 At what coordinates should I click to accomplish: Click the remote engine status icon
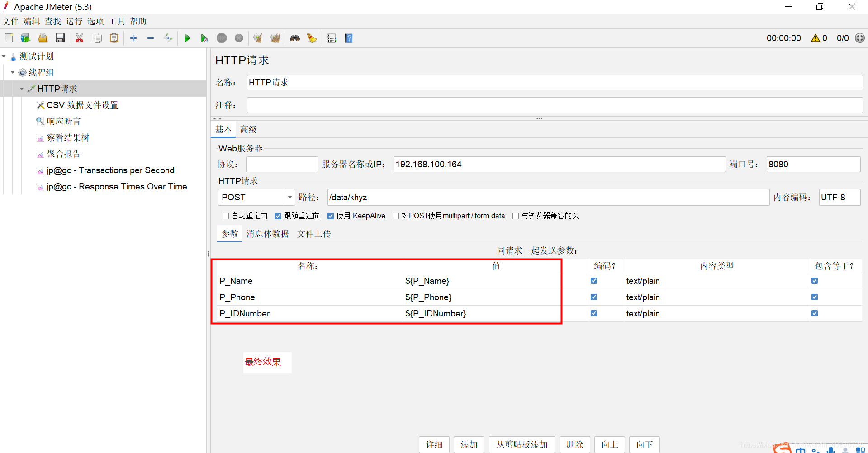pos(860,38)
